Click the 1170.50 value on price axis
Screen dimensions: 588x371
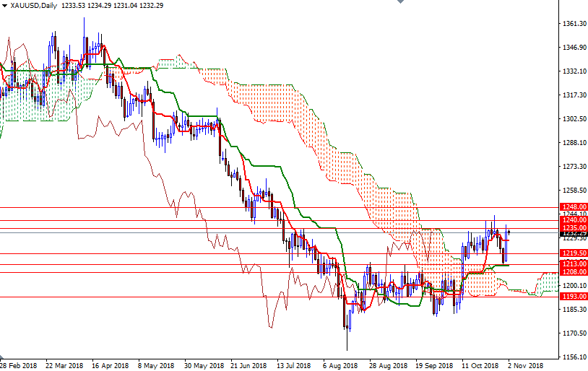(x=573, y=333)
